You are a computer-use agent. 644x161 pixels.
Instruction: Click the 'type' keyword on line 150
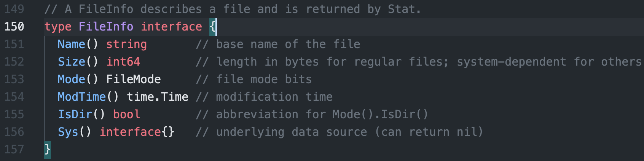pyautogui.click(x=58, y=27)
